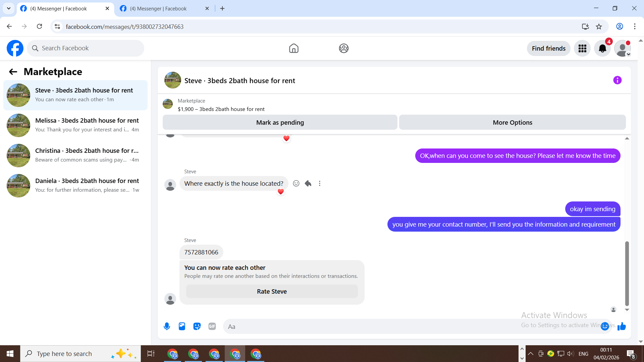This screenshot has width=644, height=362.
Task: Click the chat vertical scrollbar
Action: tap(627, 273)
